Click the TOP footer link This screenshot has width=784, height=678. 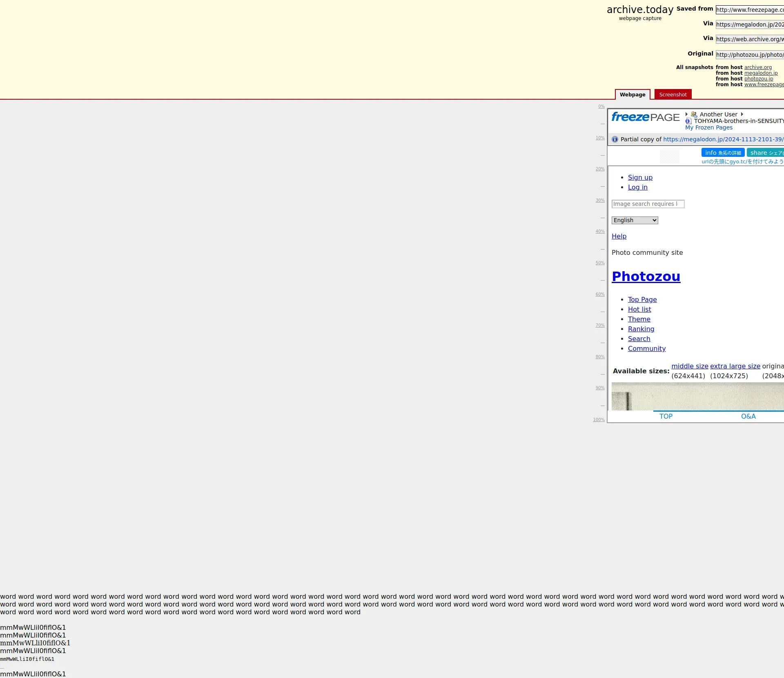(x=666, y=416)
